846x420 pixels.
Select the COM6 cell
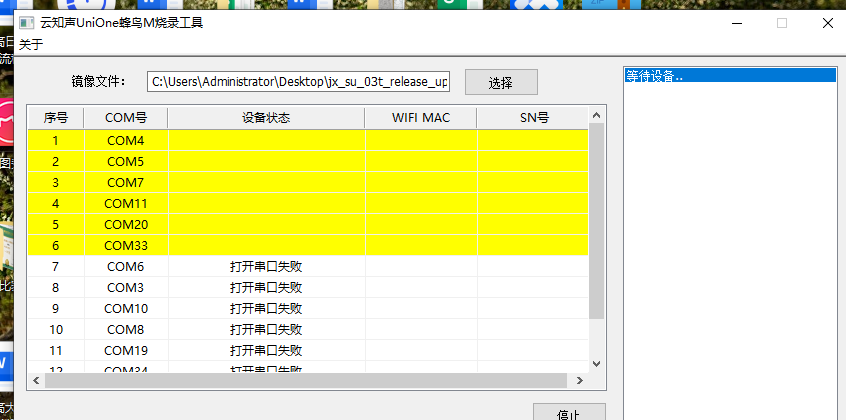(126, 267)
